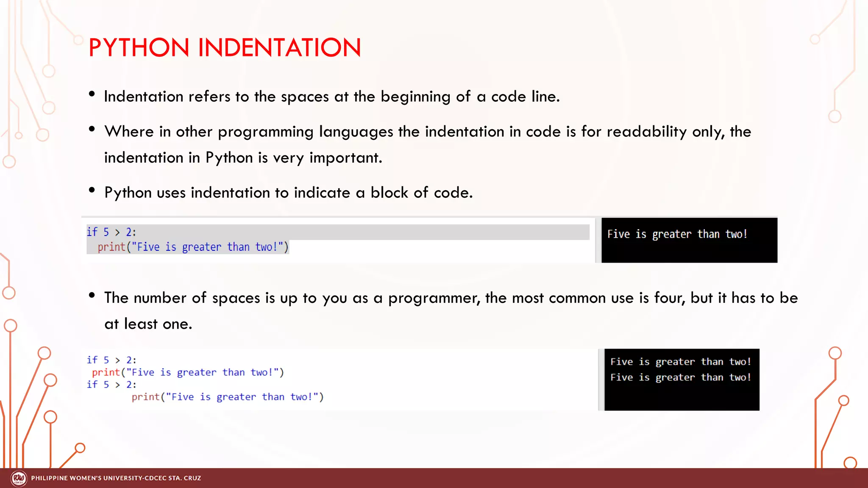Click the first print statement in top code block
This screenshot has height=488, width=868.
click(193, 247)
